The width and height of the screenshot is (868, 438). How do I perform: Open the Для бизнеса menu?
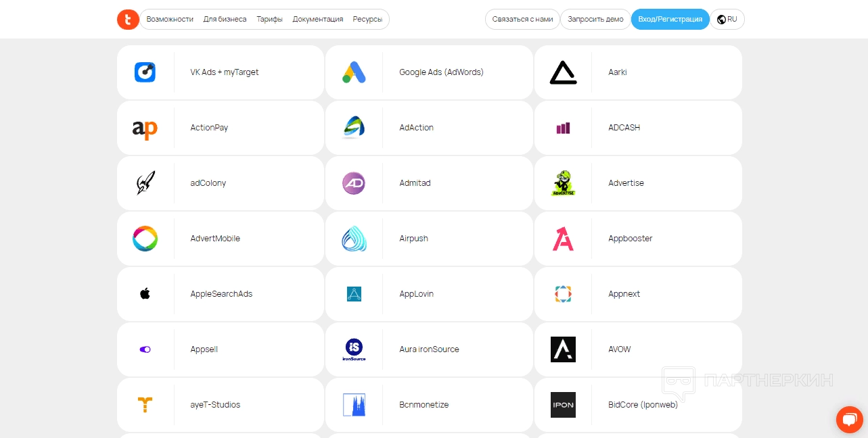click(225, 20)
